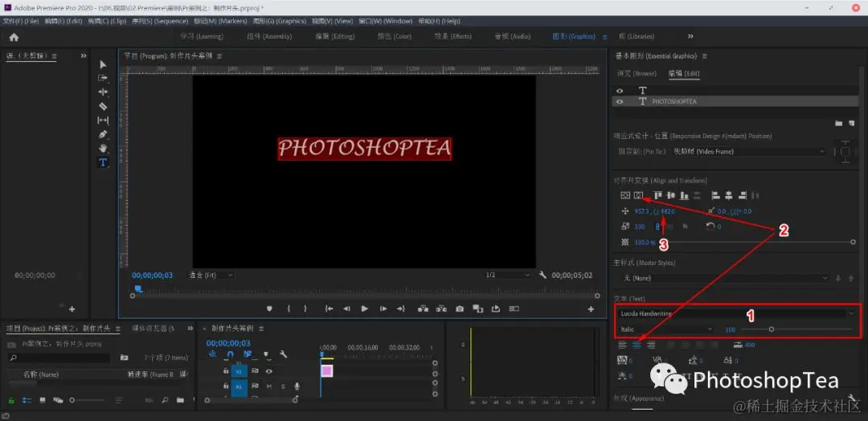The width and height of the screenshot is (868, 421).
Task: Align center vertically icon in Align and Transform
Action: coord(625,195)
